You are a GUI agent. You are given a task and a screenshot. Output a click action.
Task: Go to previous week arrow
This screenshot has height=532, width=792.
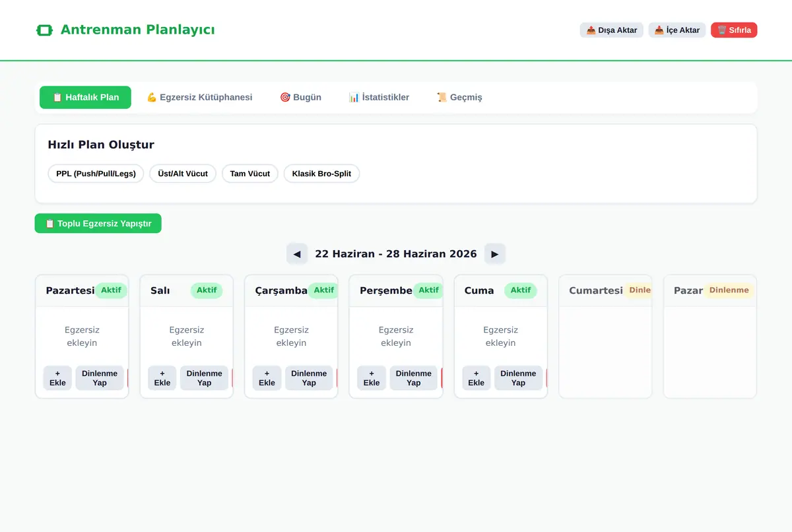tap(297, 254)
